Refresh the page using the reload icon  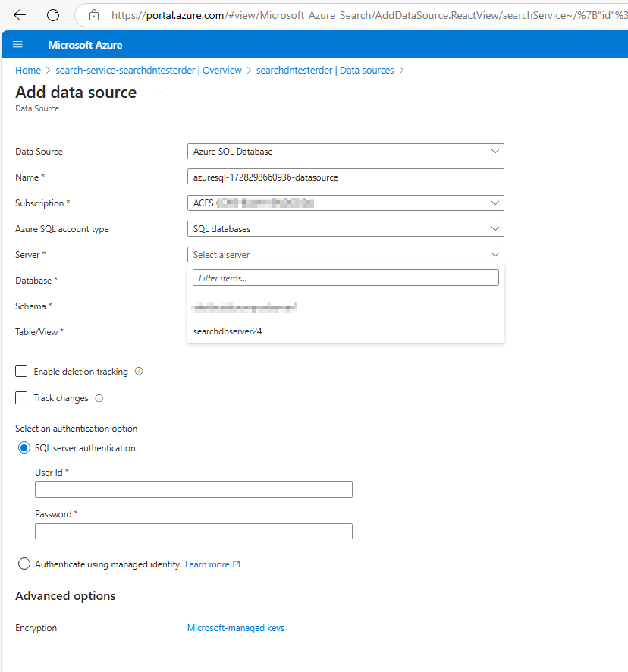click(52, 14)
